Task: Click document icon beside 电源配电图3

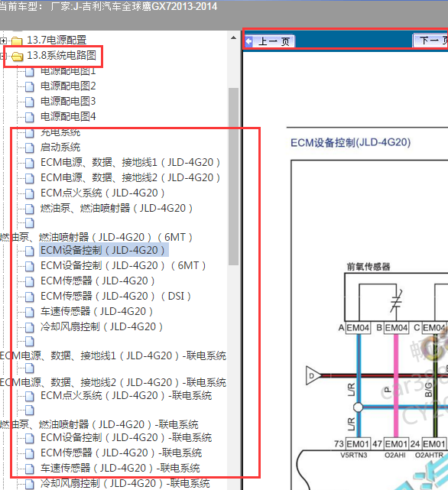Action: 29,102
